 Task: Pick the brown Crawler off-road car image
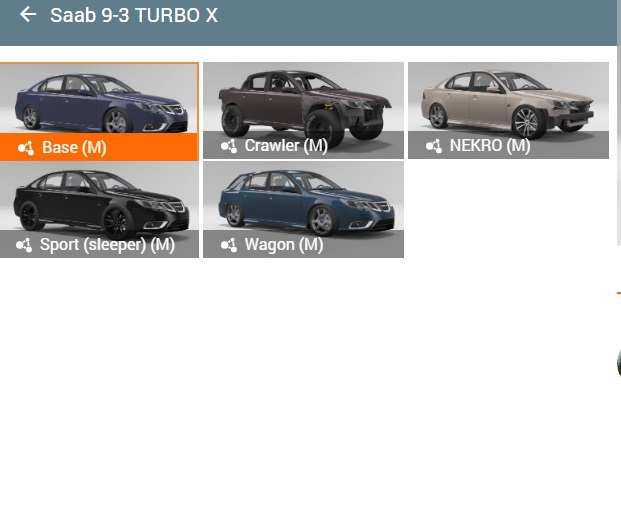[303, 98]
